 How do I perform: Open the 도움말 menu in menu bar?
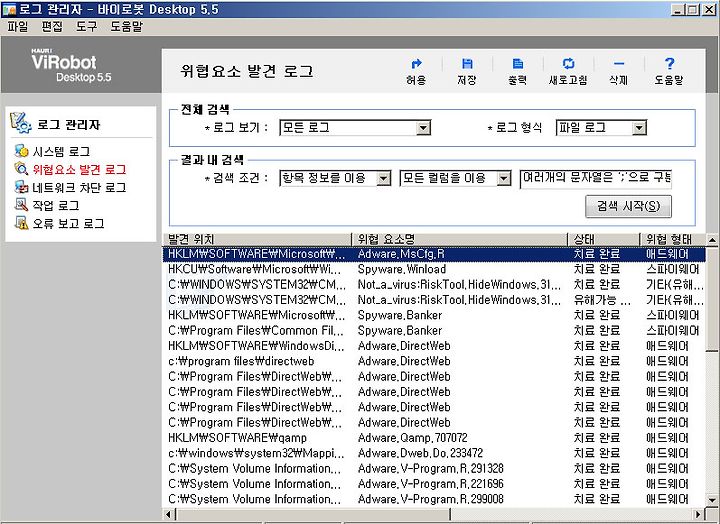pos(126,27)
